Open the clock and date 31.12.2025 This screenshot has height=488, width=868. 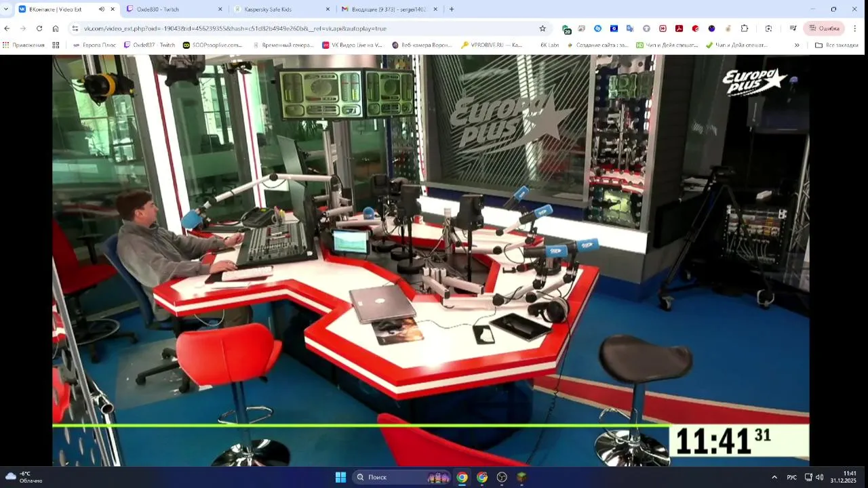coord(844,477)
